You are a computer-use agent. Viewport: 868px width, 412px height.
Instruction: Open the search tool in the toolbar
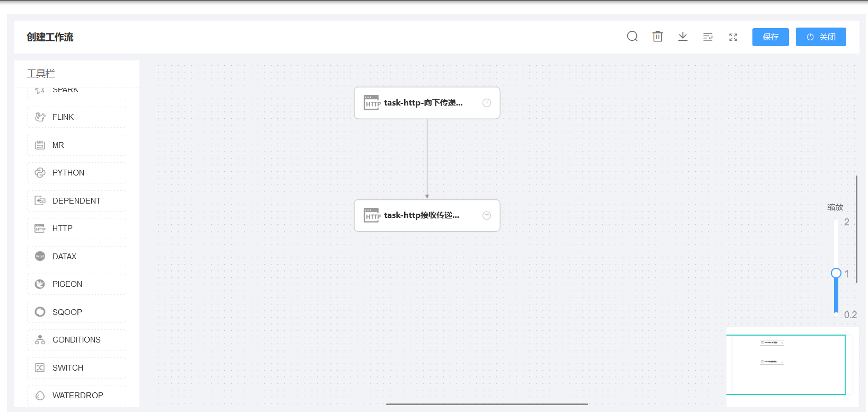coord(632,37)
